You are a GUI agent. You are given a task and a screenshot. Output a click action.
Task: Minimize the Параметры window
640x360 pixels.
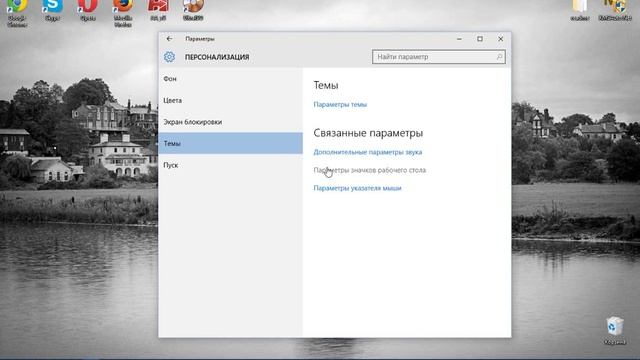click(459, 39)
